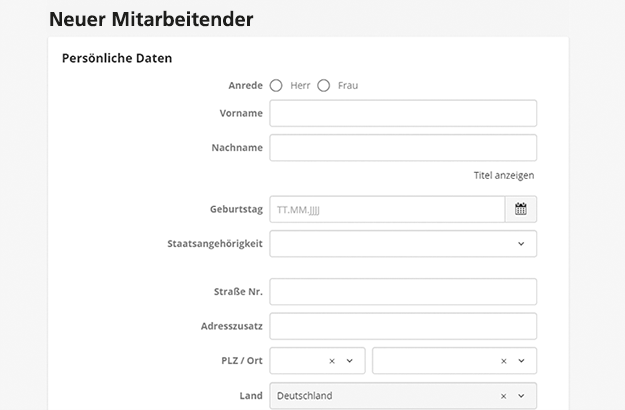The image size is (625, 410).
Task: Click the Titel anzeigen link
Action: tap(503, 175)
